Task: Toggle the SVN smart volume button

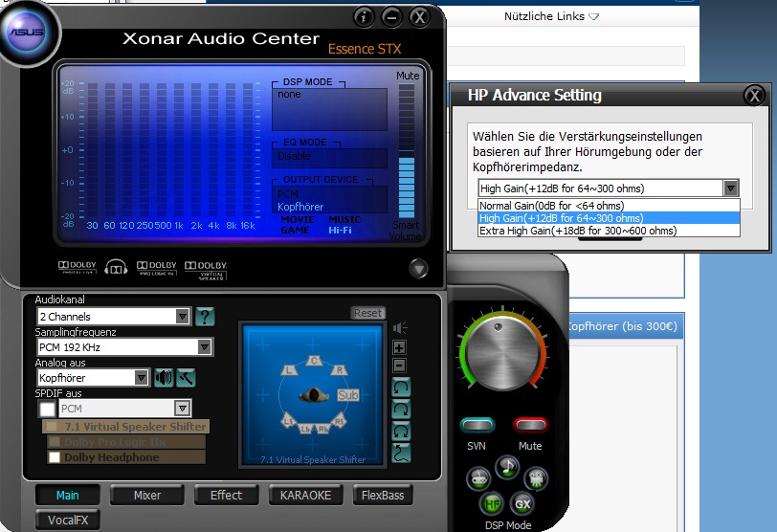Action: pos(477,425)
